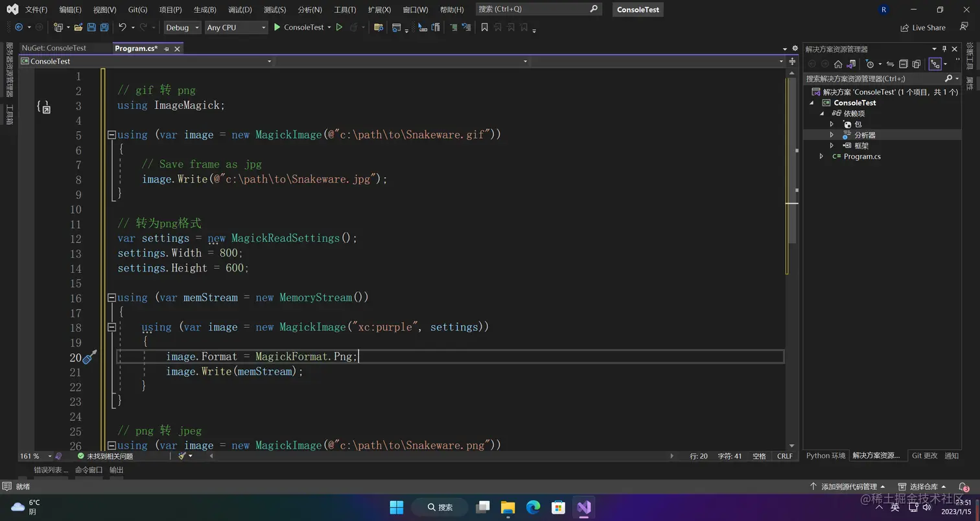Viewport: 980px width, 521px height.
Task: Click the new item icon in toolbar
Action: pos(58,27)
